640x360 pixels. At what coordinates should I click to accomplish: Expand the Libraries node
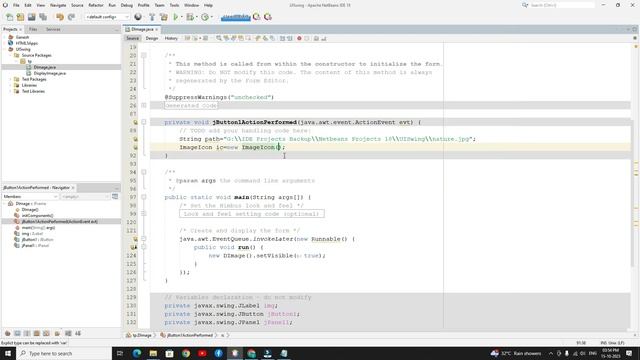11,85
